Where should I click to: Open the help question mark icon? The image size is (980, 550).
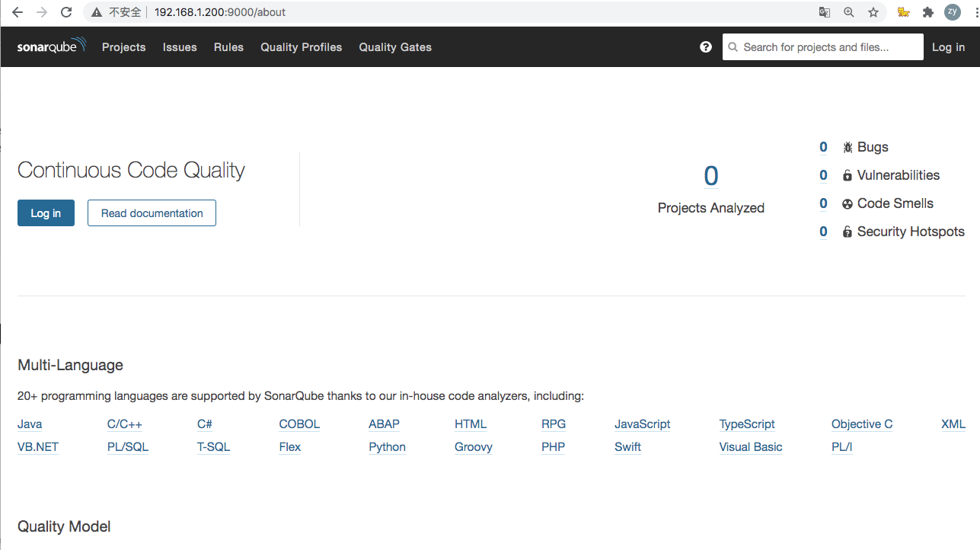706,47
